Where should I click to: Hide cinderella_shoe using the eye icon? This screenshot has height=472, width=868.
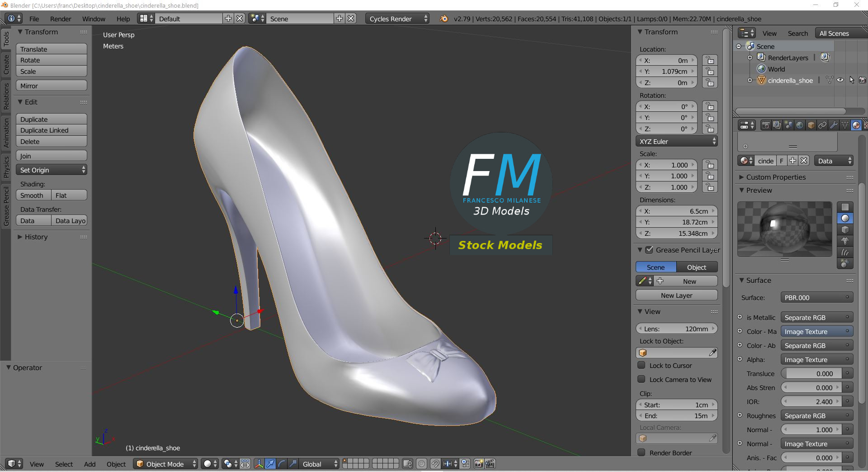tap(840, 80)
